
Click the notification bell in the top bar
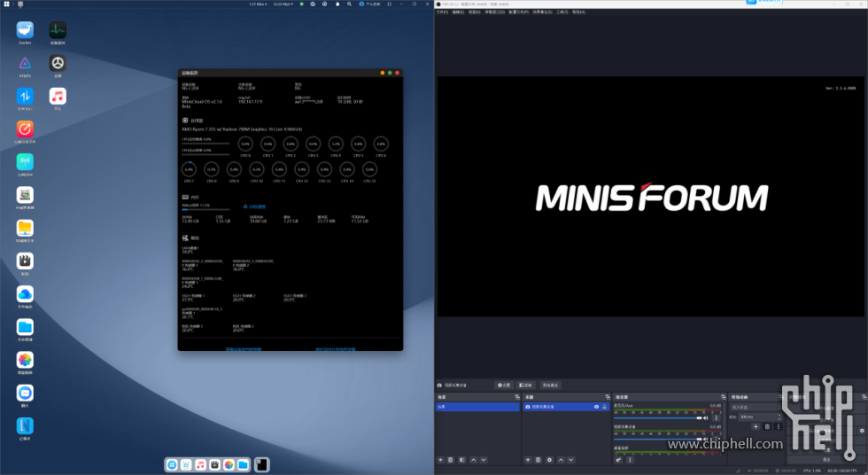click(x=337, y=4)
